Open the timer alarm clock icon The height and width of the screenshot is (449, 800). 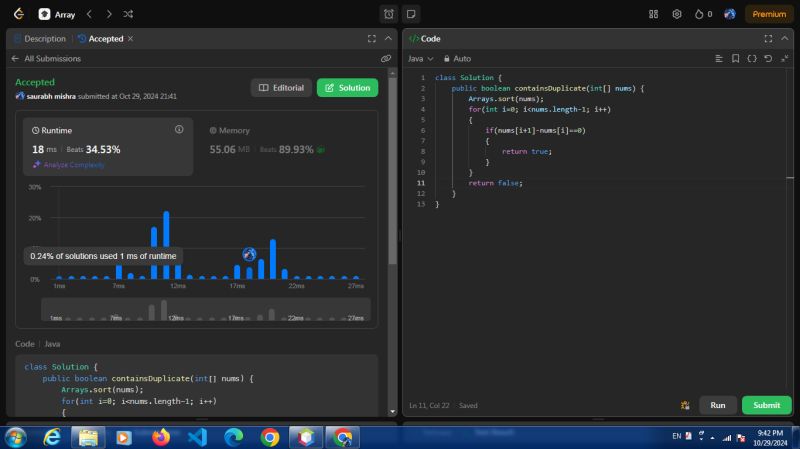tap(389, 14)
